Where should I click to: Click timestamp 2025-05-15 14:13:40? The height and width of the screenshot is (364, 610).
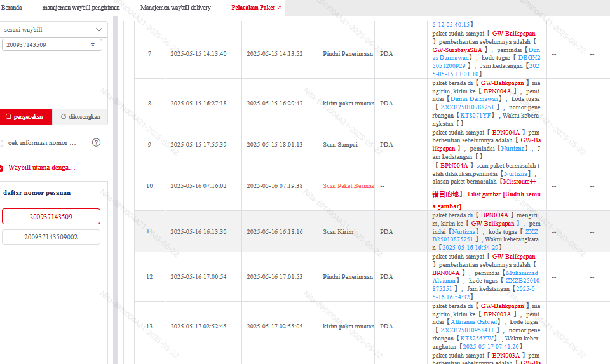pyautogui.click(x=198, y=53)
